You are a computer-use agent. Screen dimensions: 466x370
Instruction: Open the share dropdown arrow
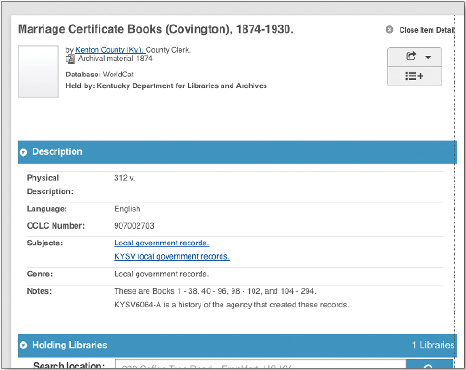[x=428, y=57]
